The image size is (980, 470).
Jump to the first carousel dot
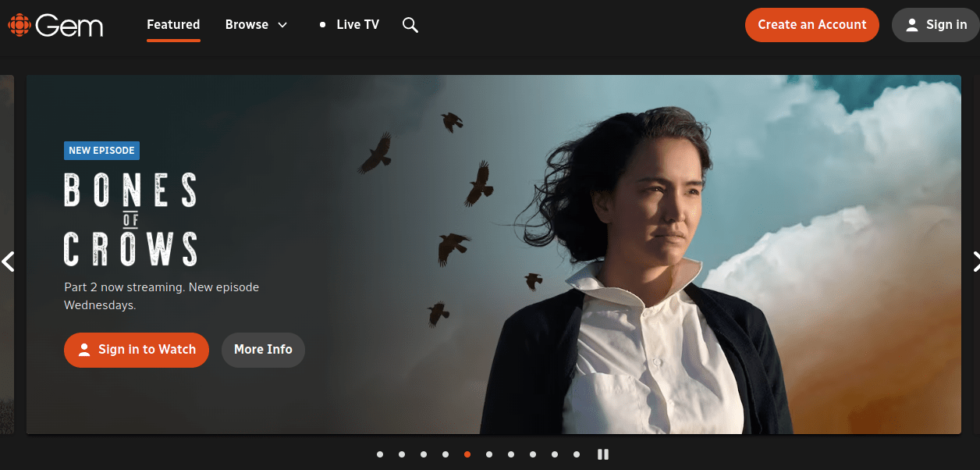point(380,454)
